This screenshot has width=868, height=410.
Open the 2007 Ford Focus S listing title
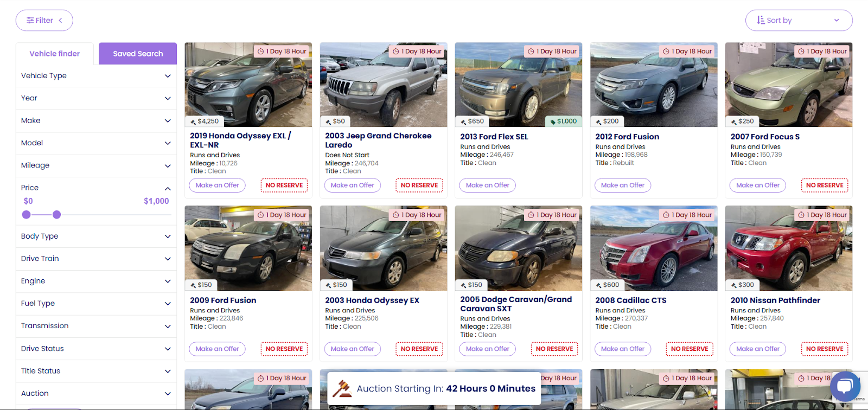pos(765,137)
